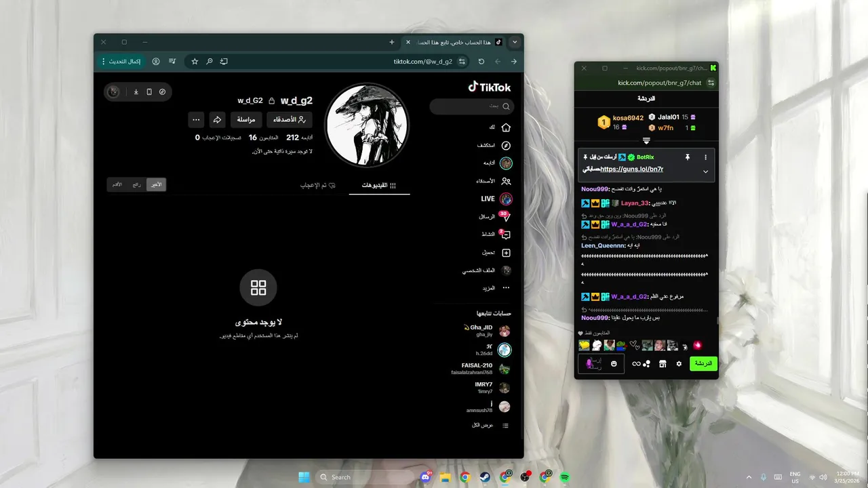Click the coin icon in TikTok header pill
The image size is (868, 488).
162,91
